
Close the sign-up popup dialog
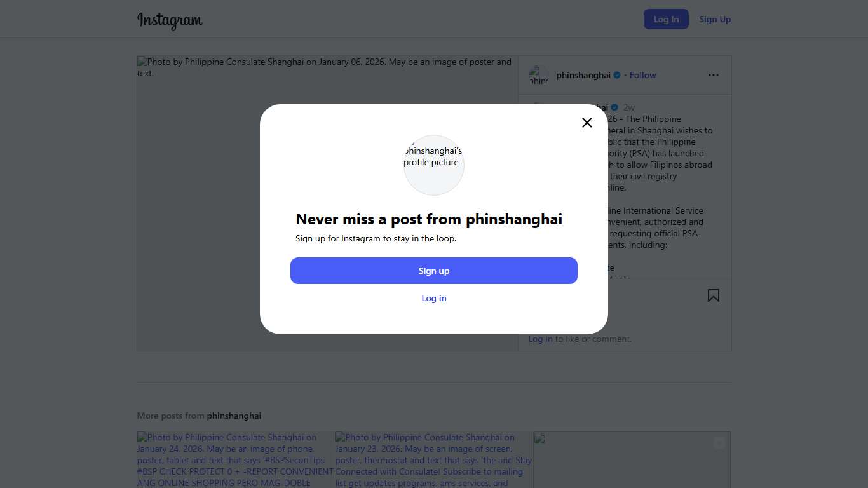point(587,123)
